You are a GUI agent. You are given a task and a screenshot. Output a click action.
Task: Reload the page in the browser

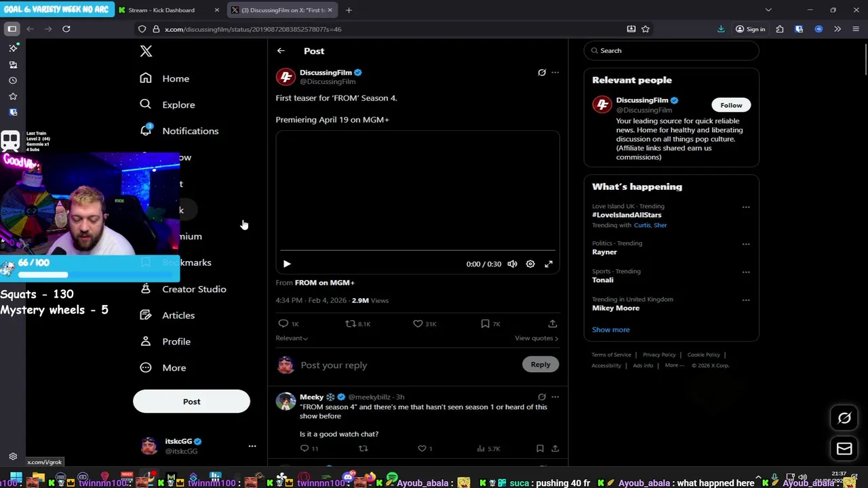66,29
